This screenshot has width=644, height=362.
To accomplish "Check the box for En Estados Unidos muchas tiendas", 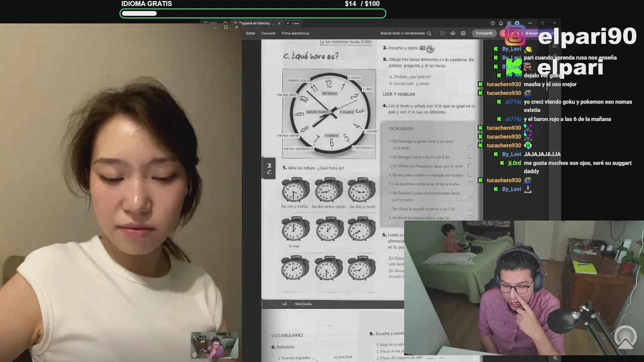I will click(470, 199).
